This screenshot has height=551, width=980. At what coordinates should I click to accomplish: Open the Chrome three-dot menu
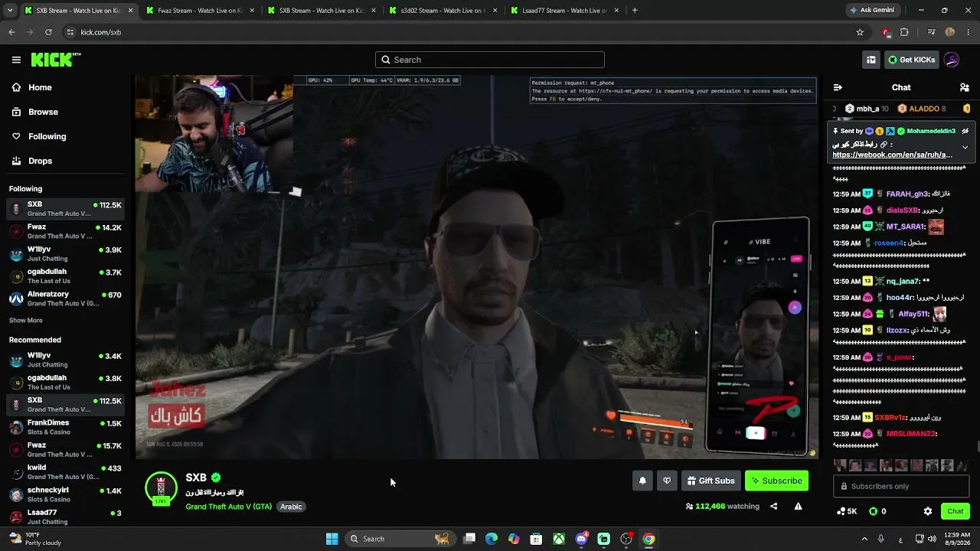(969, 32)
